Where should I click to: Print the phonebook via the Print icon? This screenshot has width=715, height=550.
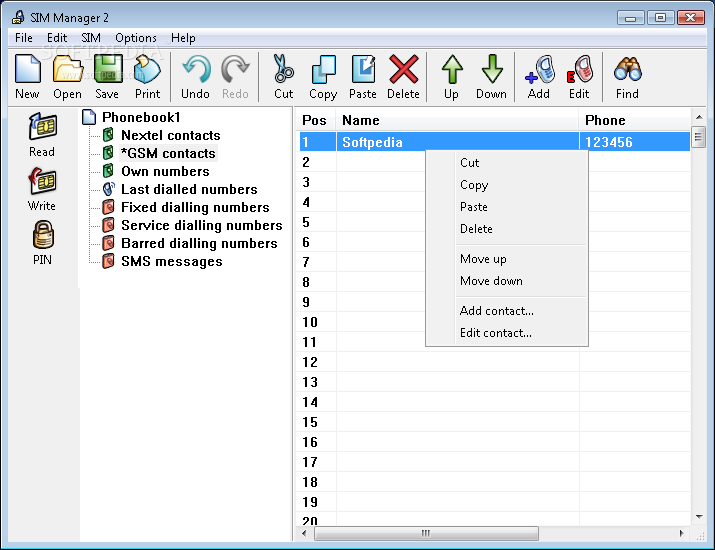[147, 69]
